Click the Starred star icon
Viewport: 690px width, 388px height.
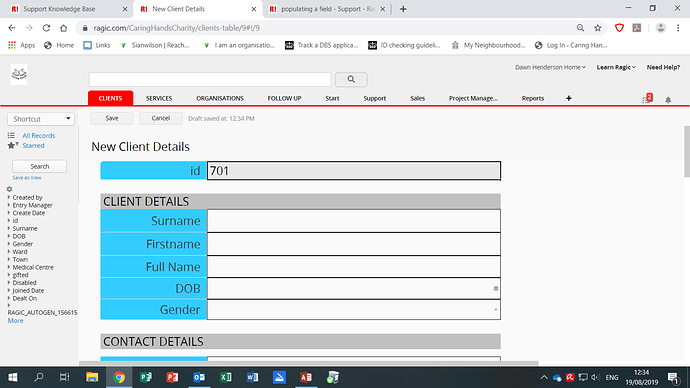[x=12, y=146]
